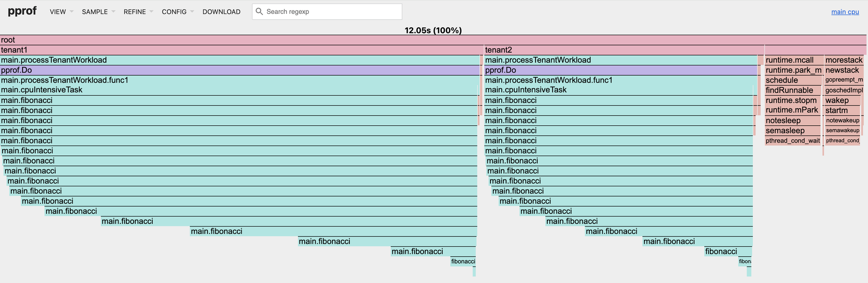This screenshot has height=283, width=868.
Task: Select the purple pprof.Do frame under tenant2
Action: [621, 70]
